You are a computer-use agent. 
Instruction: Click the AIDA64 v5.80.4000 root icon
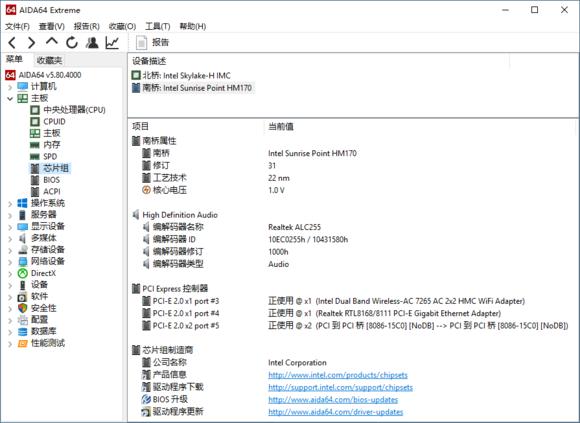click(10, 75)
